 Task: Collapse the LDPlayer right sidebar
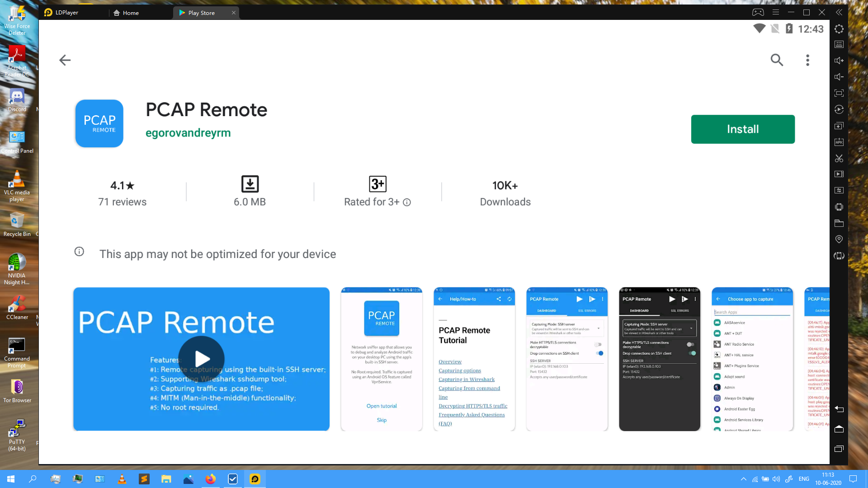[839, 13]
